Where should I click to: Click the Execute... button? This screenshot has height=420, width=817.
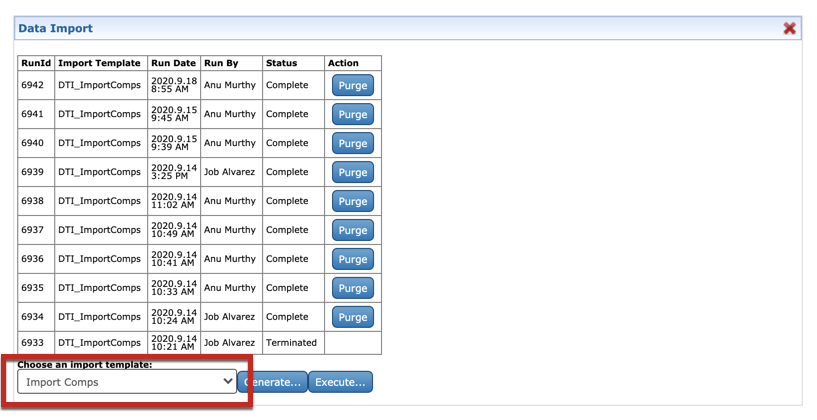[x=340, y=382]
